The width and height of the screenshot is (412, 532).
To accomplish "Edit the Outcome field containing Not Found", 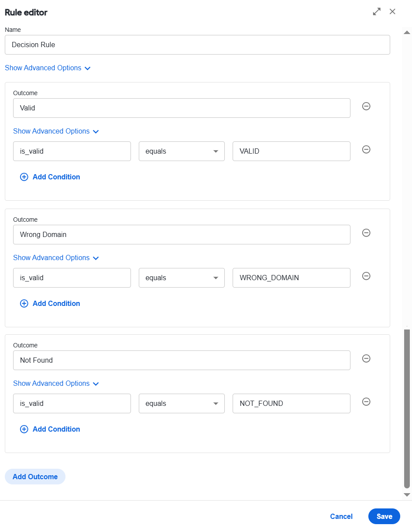I will point(182,360).
